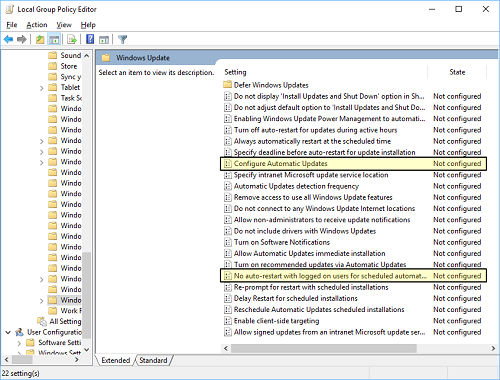The width and height of the screenshot is (500, 380).
Task: Select Software Settings under User Configuration
Action: point(54,343)
